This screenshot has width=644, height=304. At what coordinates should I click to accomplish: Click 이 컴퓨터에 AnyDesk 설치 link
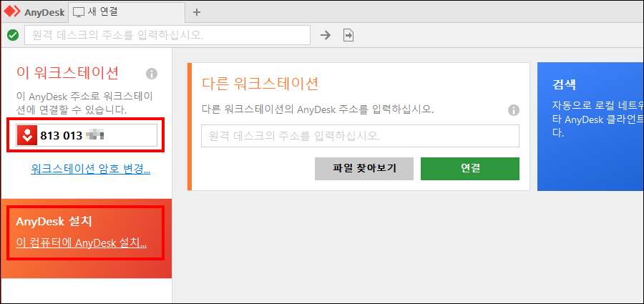tap(82, 242)
